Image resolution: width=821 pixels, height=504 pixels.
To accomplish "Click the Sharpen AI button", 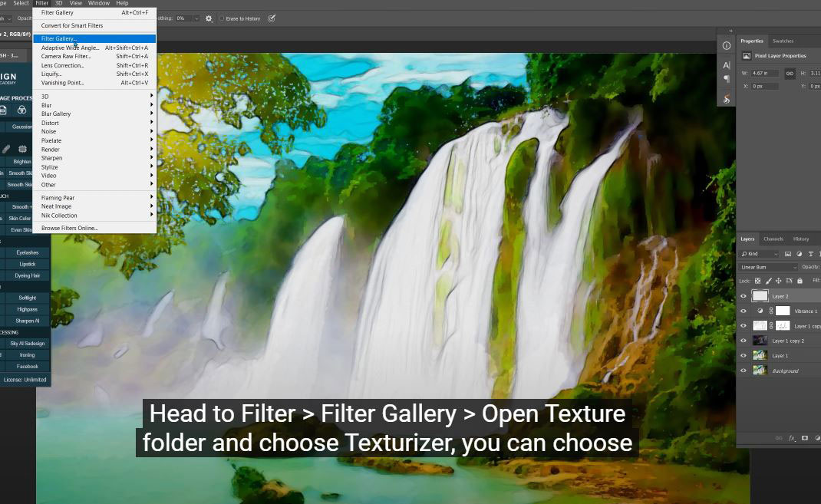I will click(x=27, y=321).
